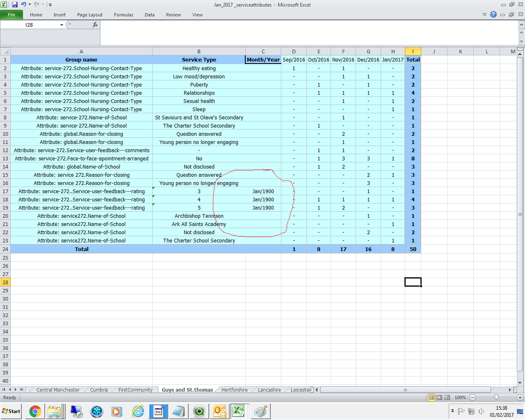525x420 pixels.
Task: Click the File button
Action: [11, 15]
